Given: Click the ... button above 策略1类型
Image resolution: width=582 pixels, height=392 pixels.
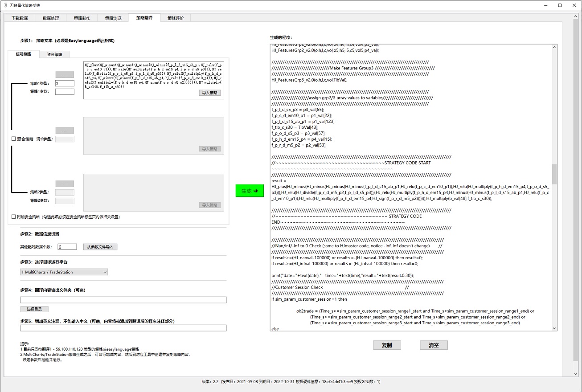Looking at the screenshot, I should click(x=65, y=75).
